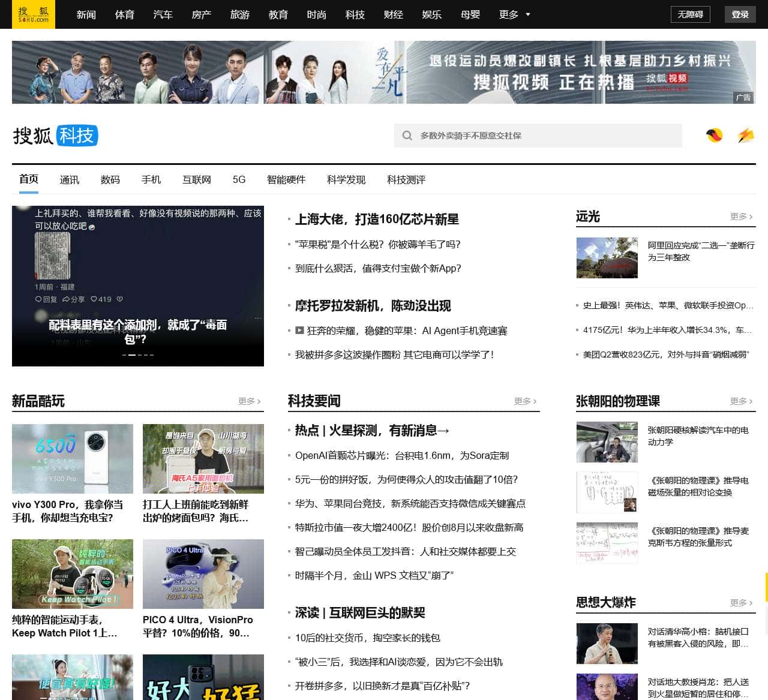Image resolution: width=768 pixels, height=700 pixels.
Task: Click the lightning quick-news icon at top right
Action: [745, 136]
